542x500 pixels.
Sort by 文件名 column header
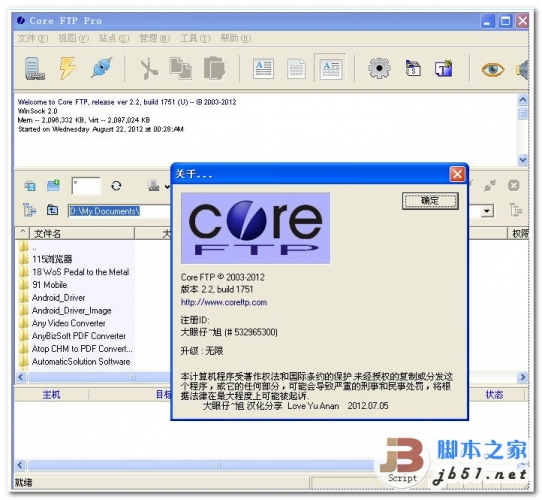[82, 234]
